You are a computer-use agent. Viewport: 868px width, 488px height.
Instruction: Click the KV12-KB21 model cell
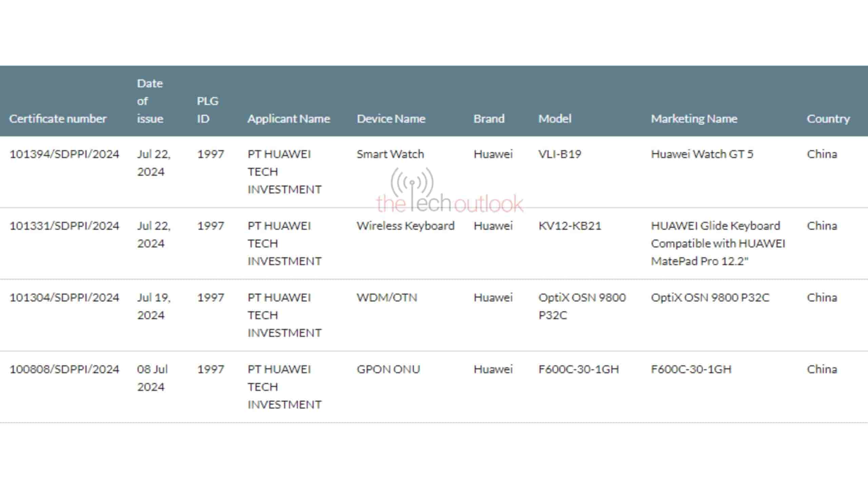click(x=570, y=226)
